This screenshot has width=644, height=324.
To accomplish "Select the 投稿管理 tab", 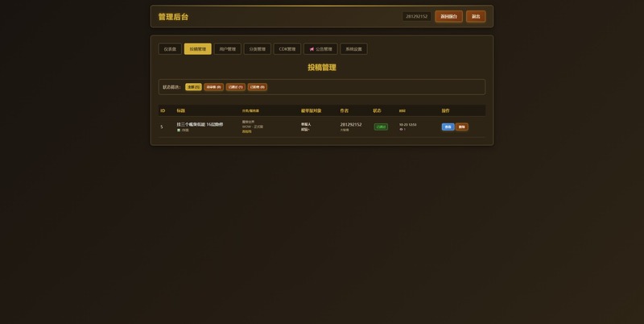I will click(197, 49).
